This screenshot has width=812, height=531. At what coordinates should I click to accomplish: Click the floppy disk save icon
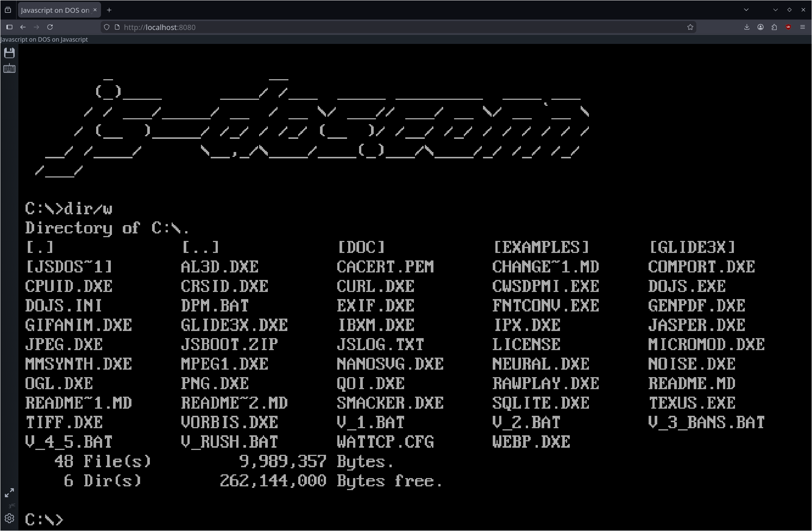pyautogui.click(x=9, y=53)
